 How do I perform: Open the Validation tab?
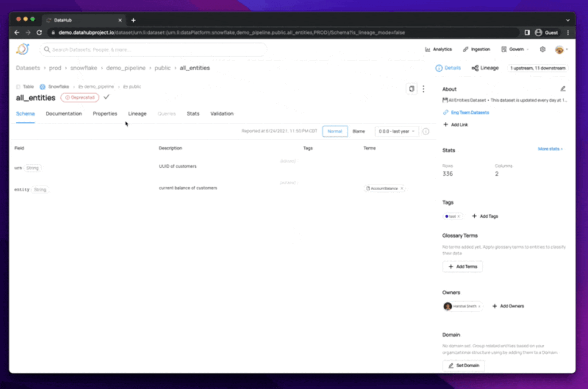click(x=222, y=114)
